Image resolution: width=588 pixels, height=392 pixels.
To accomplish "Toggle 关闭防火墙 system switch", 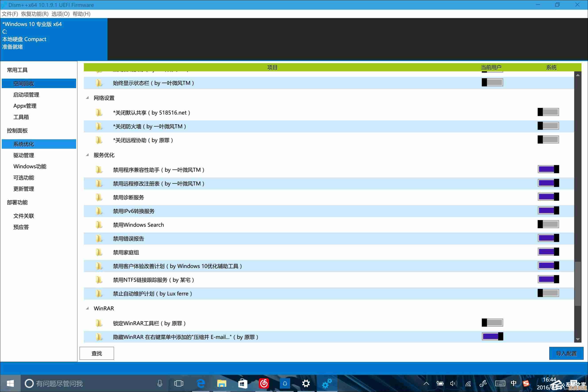I will click(548, 126).
